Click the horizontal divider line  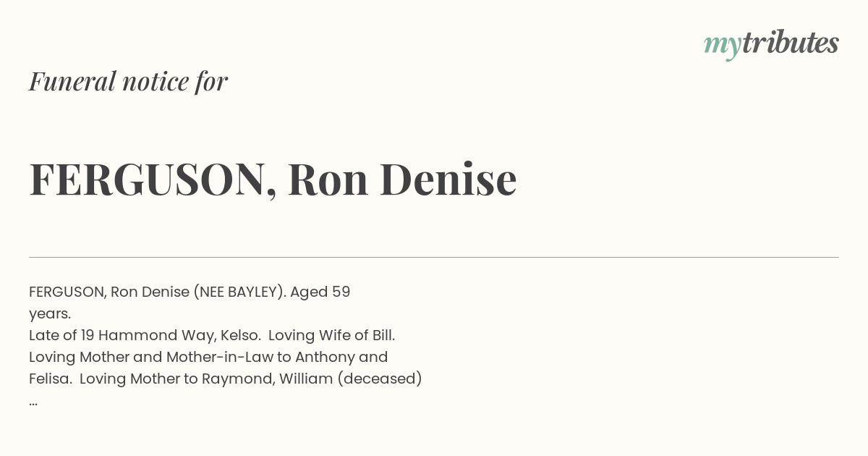434,257
